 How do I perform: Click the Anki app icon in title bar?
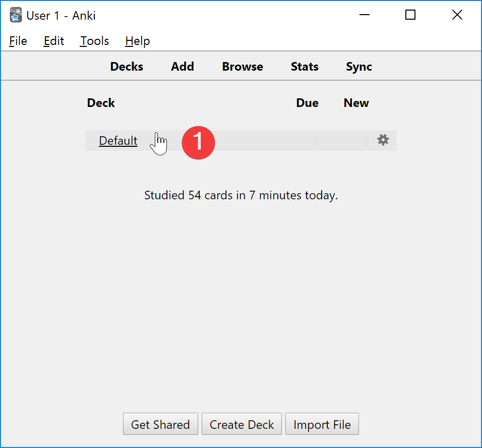16,15
